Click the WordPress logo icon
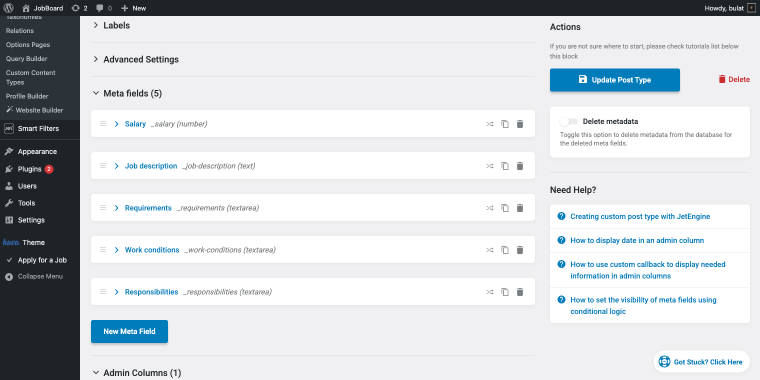Viewport: 760px width, 380px height. coord(8,8)
